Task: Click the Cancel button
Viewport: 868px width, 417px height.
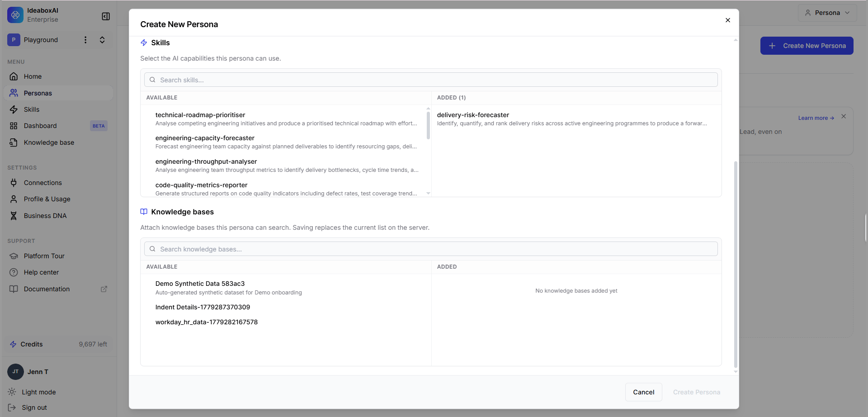Action: (643, 392)
